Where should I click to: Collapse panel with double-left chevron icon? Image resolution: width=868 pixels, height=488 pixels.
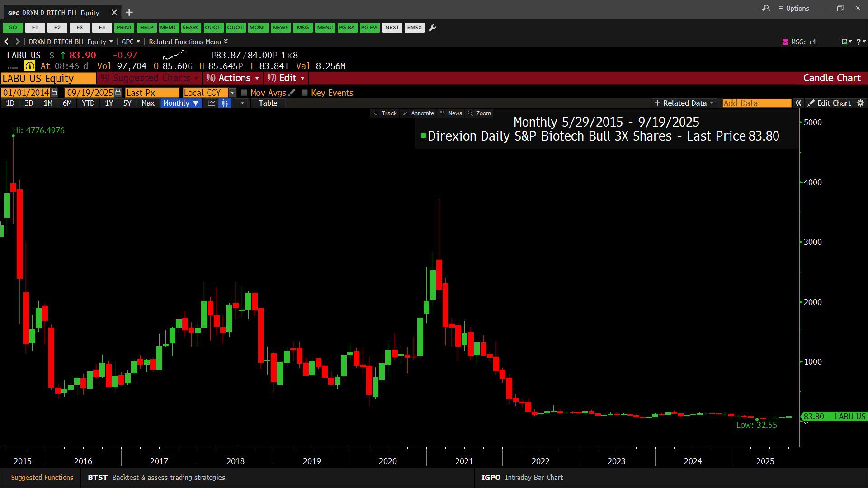pos(798,103)
